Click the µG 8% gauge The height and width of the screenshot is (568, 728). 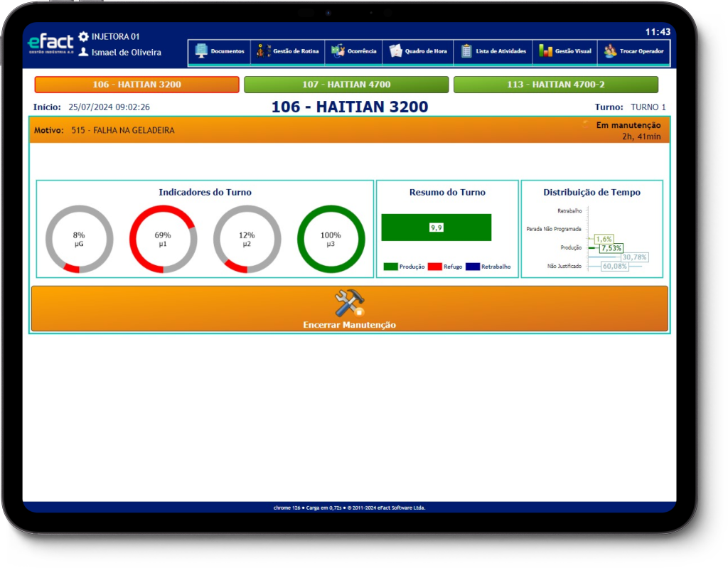(80, 239)
